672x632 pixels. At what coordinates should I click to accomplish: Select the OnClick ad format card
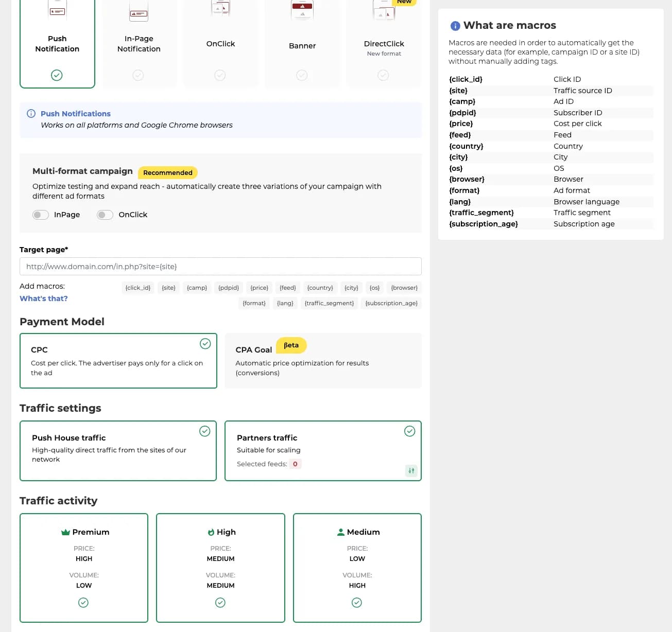220,43
